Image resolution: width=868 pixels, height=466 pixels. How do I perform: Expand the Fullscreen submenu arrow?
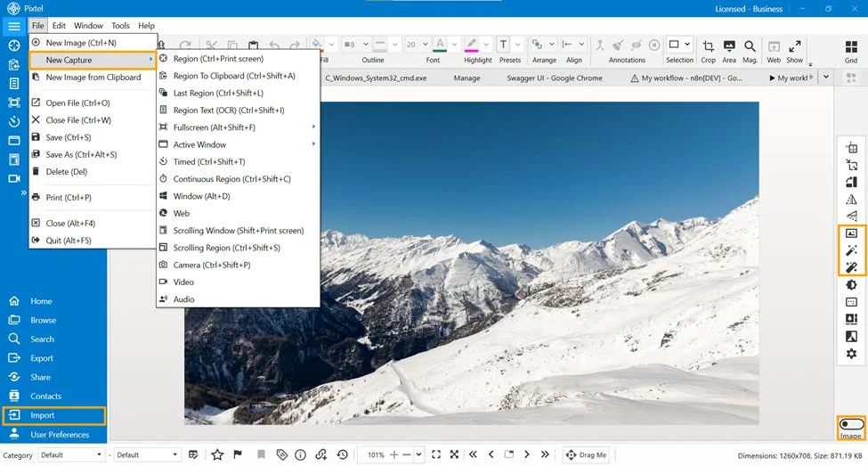point(314,127)
